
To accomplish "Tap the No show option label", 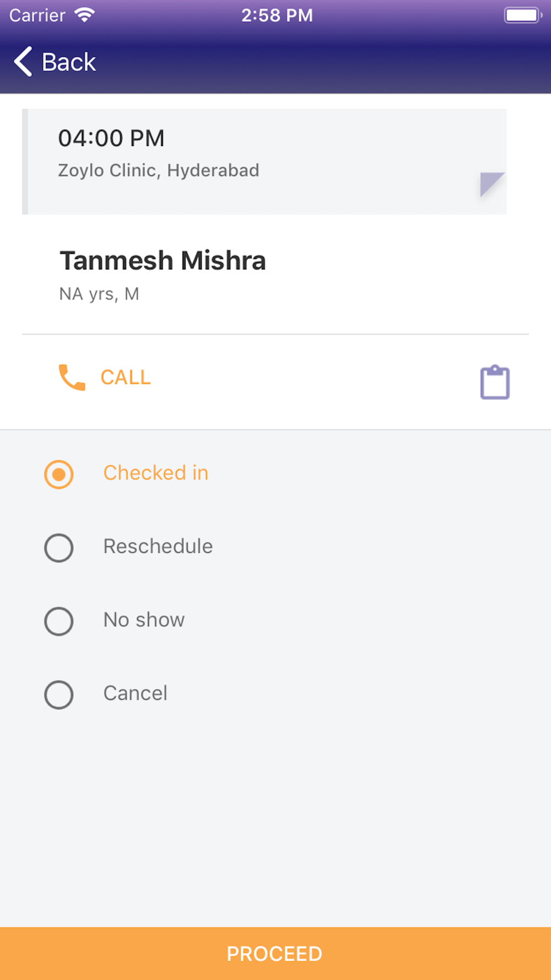I will (x=144, y=620).
